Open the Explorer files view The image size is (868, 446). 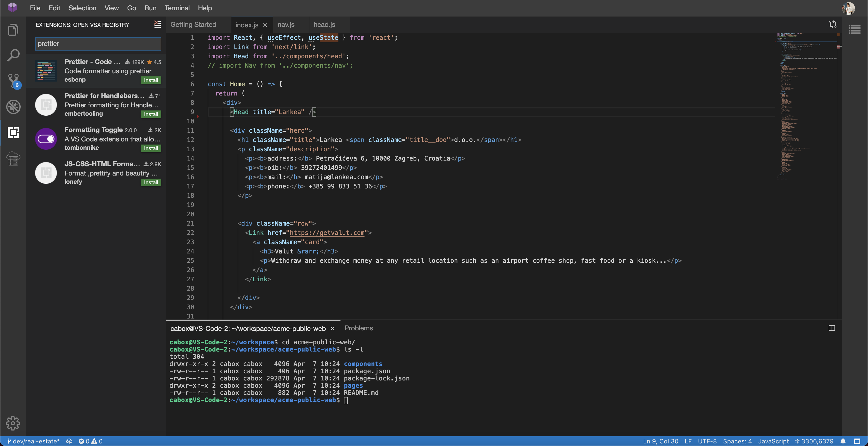13,30
